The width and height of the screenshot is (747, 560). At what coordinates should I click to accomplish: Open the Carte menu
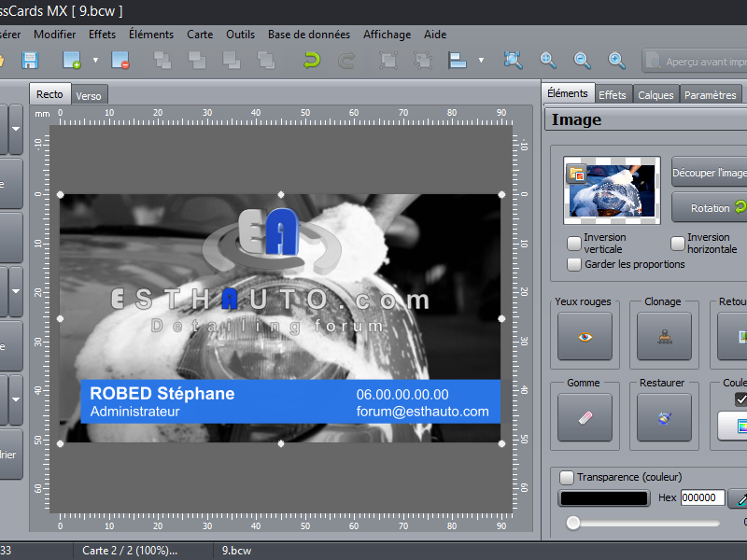[200, 35]
